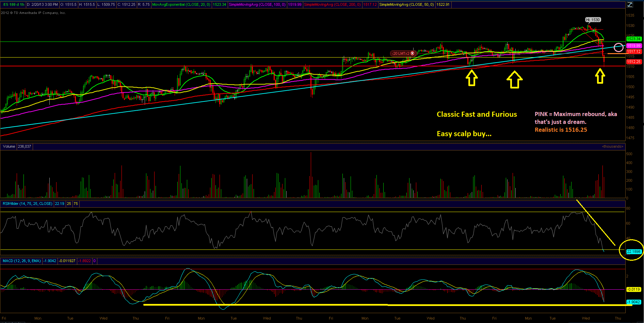This screenshot has width=644, height=323.
Task: Click the 1523.34 EMA value in header
Action: tap(220, 4)
